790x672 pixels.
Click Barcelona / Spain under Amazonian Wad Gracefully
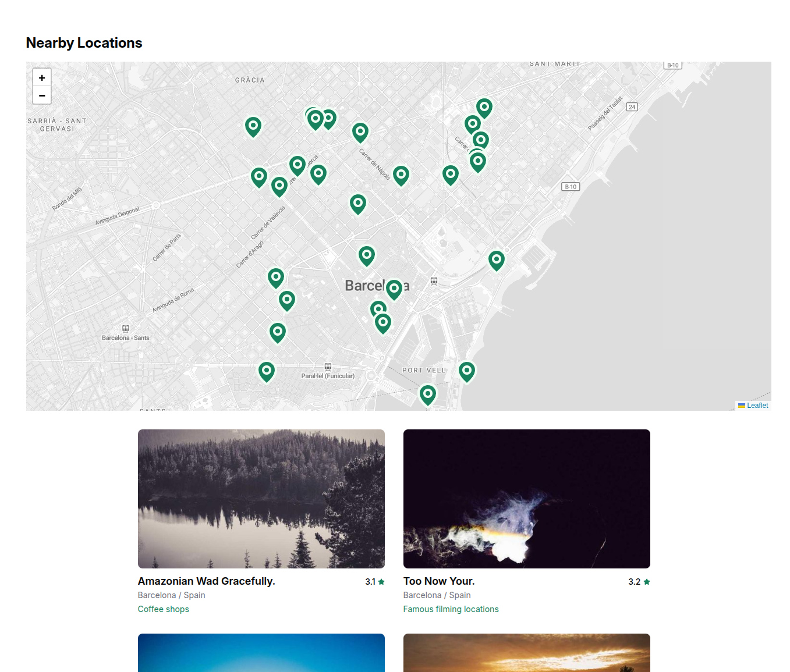pos(172,595)
